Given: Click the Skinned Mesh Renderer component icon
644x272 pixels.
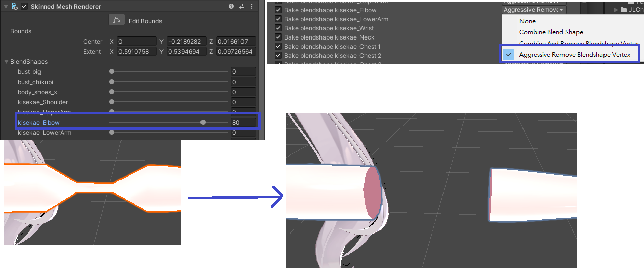Looking at the screenshot, I should (15, 7).
